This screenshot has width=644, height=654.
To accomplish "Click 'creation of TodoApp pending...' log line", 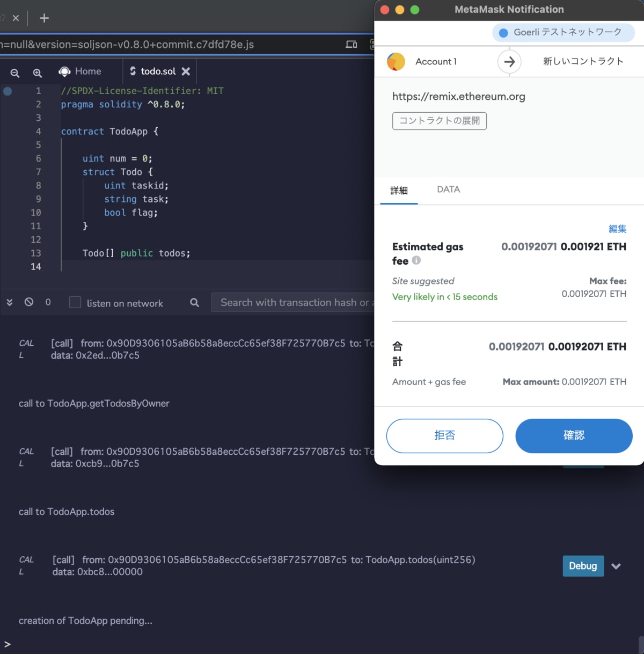I will [x=86, y=621].
